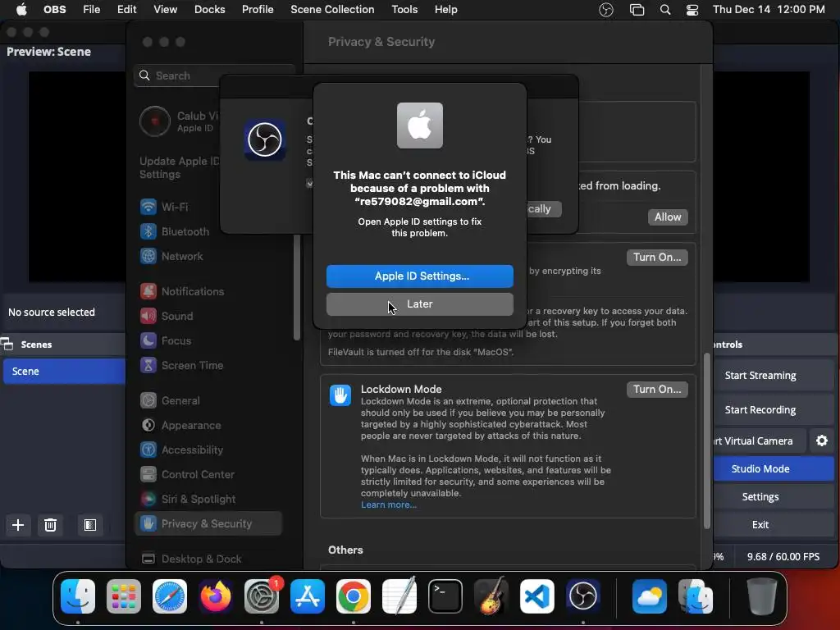Select the Scene item in Scenes list
Viewport: 840px width, 630px height.
point(64,372)
